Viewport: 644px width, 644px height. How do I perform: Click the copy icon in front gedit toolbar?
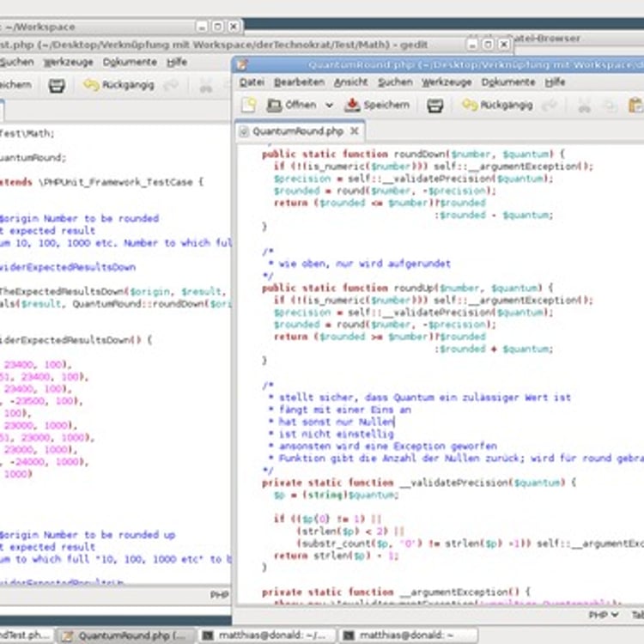point(610,106)
